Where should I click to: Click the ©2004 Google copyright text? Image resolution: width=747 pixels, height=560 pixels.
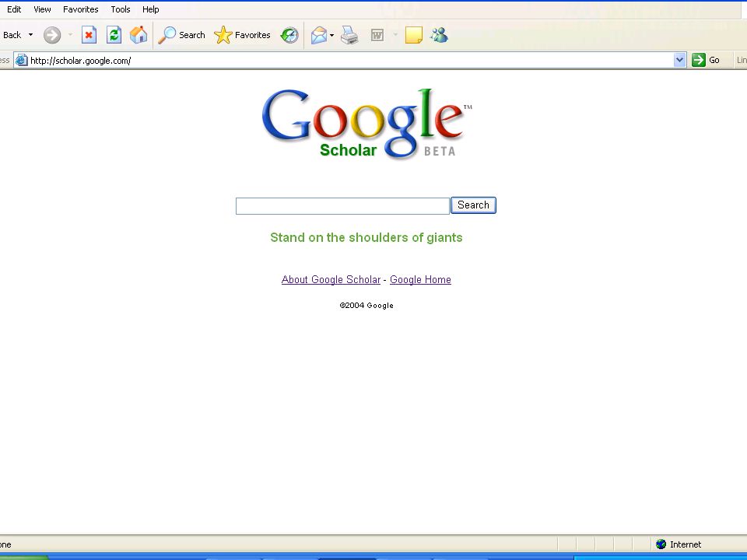coord(366,306)
